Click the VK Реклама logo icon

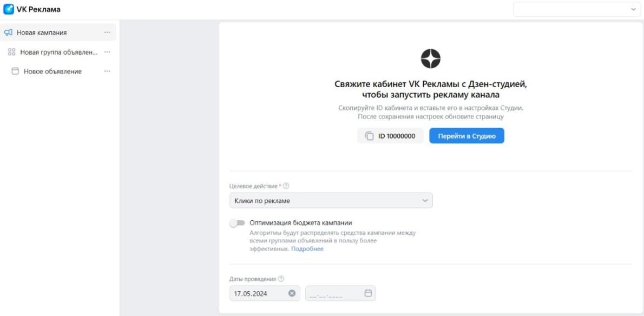coord(8,9)
